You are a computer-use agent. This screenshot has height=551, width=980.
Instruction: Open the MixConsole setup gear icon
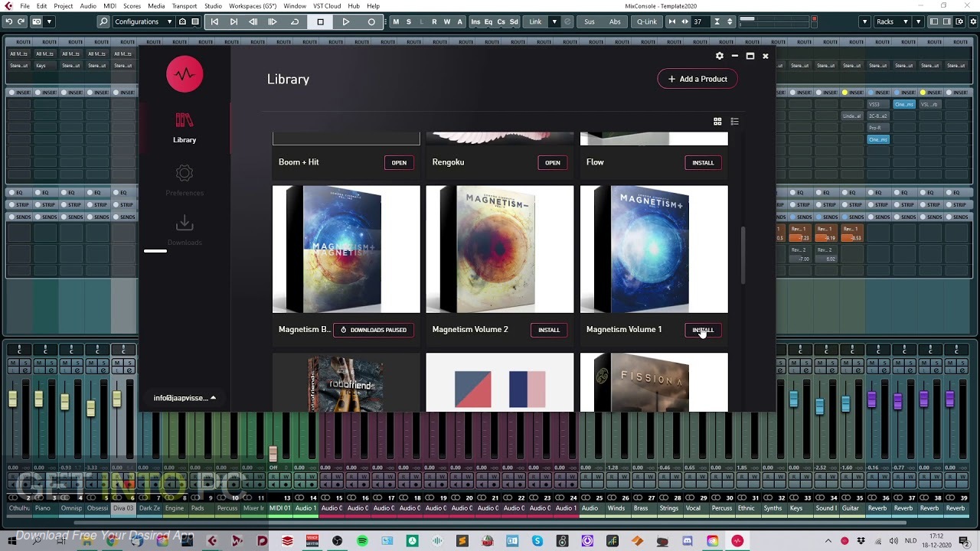(971, 21)
